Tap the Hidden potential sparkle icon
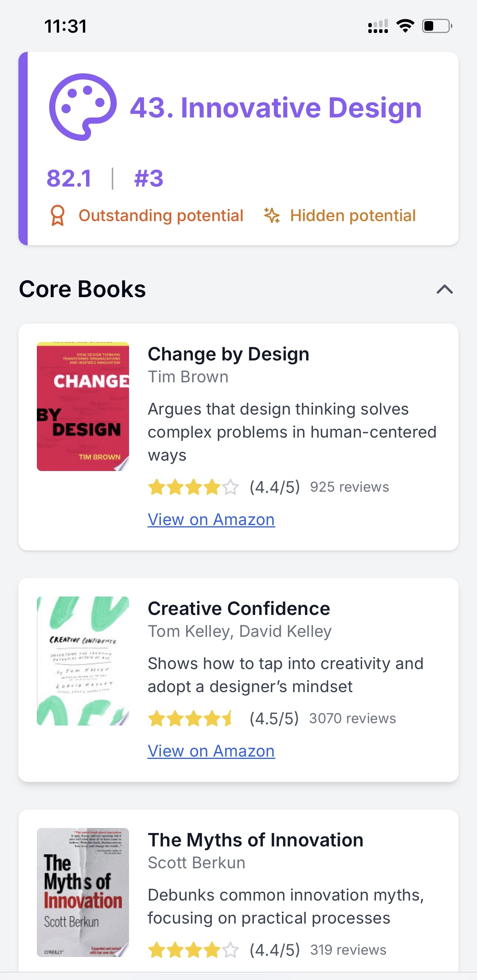477x980 pixels. coord(272,215)
